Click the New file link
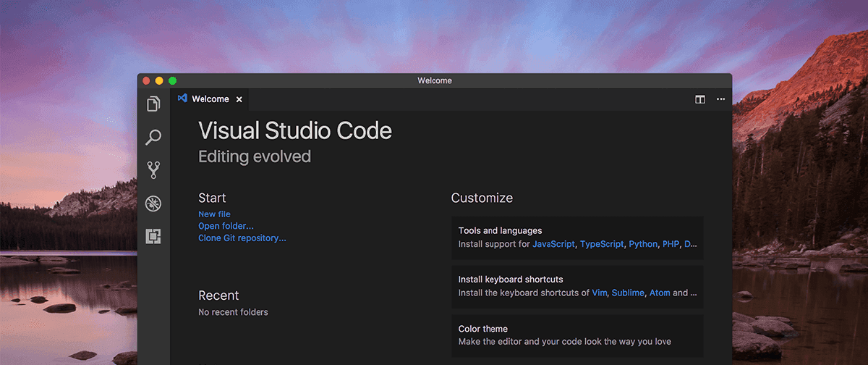 coord(214,214)
